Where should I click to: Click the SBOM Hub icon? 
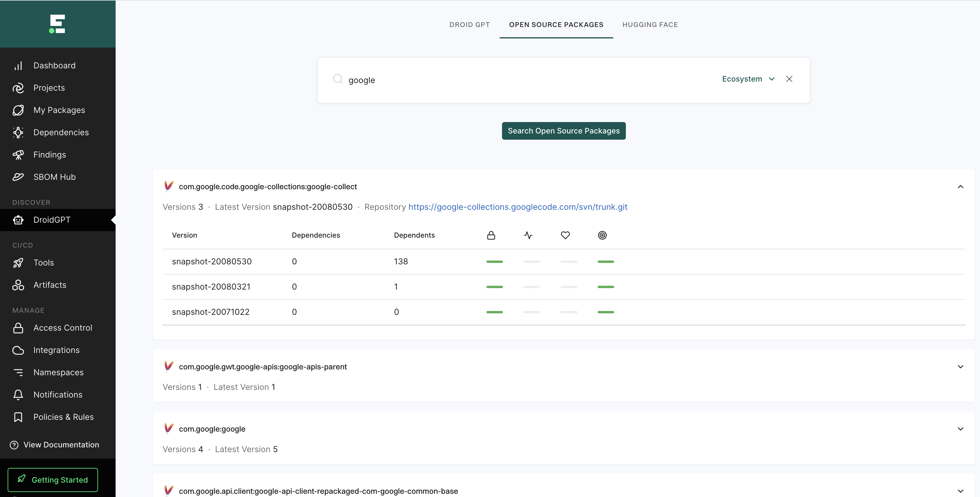[x=18, y=177]
